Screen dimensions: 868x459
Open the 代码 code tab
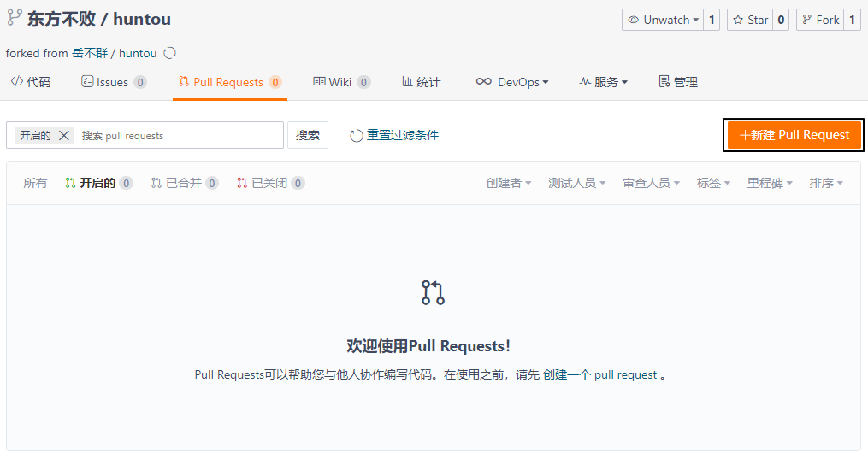[x=30, y=82]
